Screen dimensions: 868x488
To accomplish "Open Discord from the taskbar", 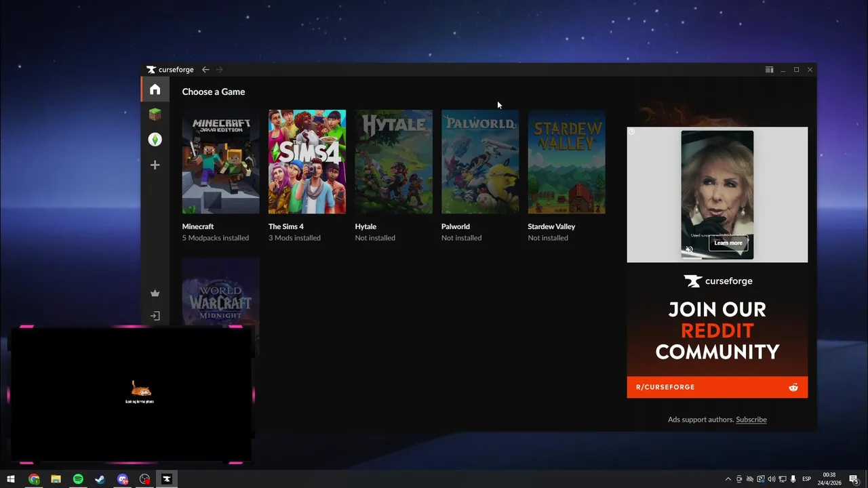I will [x=122, y=479].
